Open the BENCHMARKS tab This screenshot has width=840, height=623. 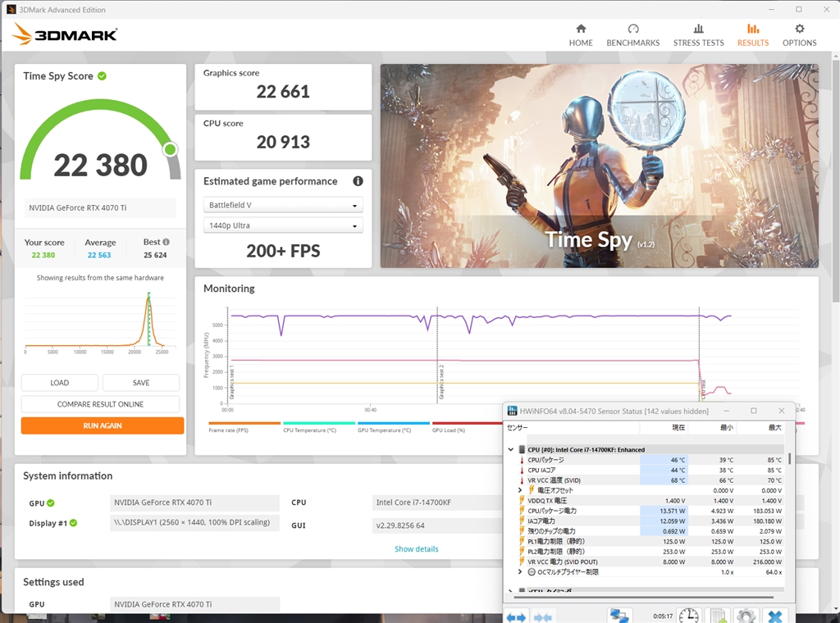click(632, 35)
